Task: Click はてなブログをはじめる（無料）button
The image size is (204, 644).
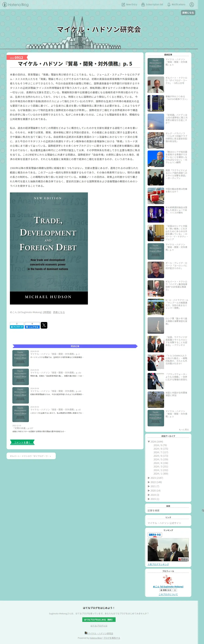Action: coord(99,620)
